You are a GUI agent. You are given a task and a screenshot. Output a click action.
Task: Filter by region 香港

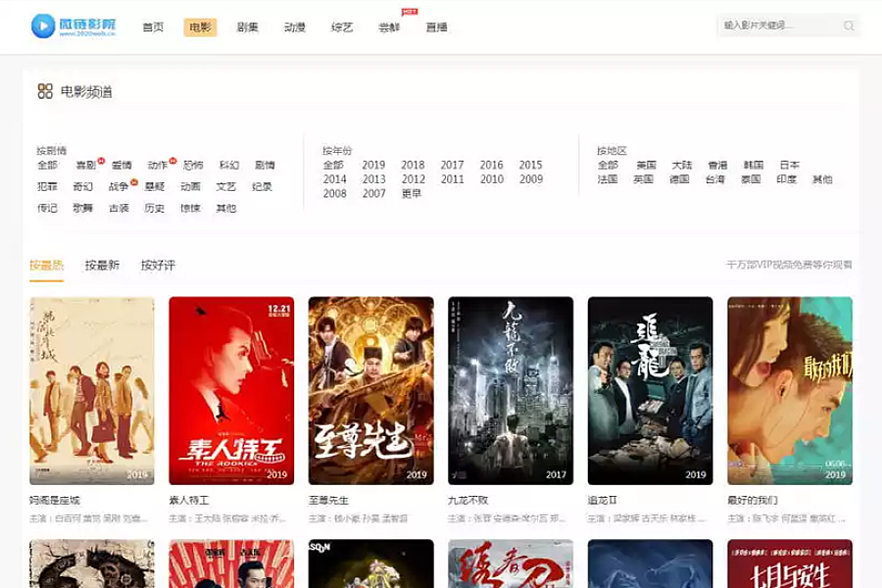717,166
